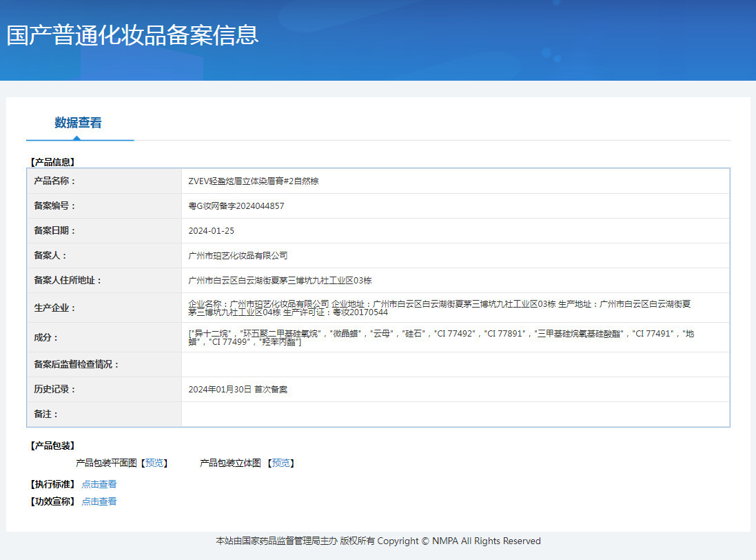The height and width of the screenshot is (560, 756).
Task: Click the 备案日期 row label
Action: point(54,231)
